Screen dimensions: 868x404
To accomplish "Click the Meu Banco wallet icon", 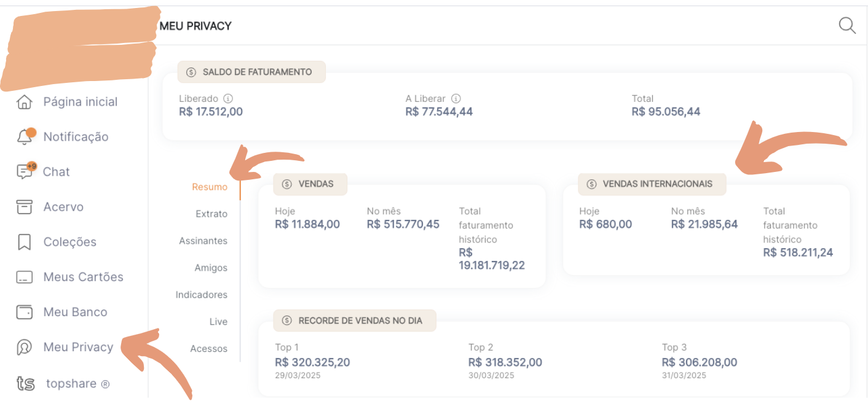I will pos(24,312).
